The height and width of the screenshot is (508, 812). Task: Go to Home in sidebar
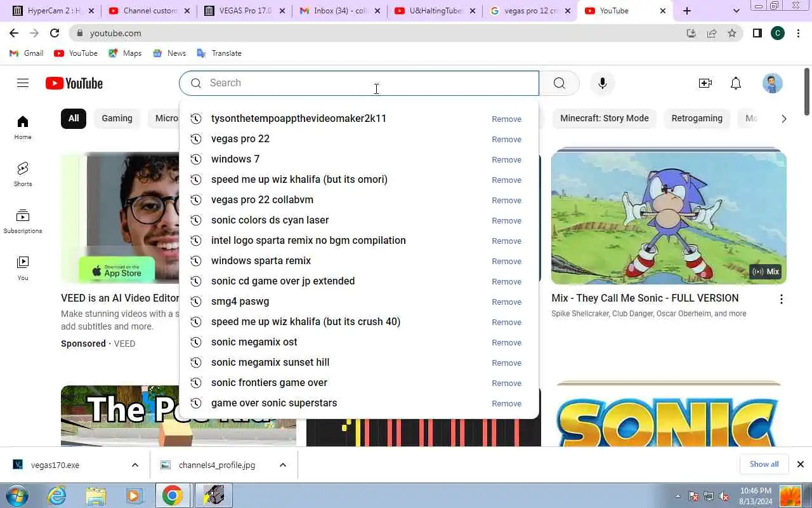[23, 127]
